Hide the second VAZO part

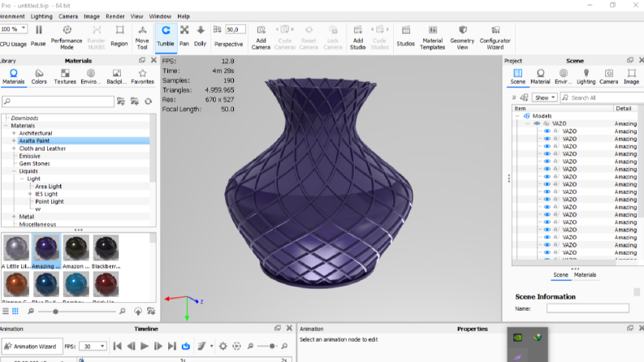(x=547, y=139)
